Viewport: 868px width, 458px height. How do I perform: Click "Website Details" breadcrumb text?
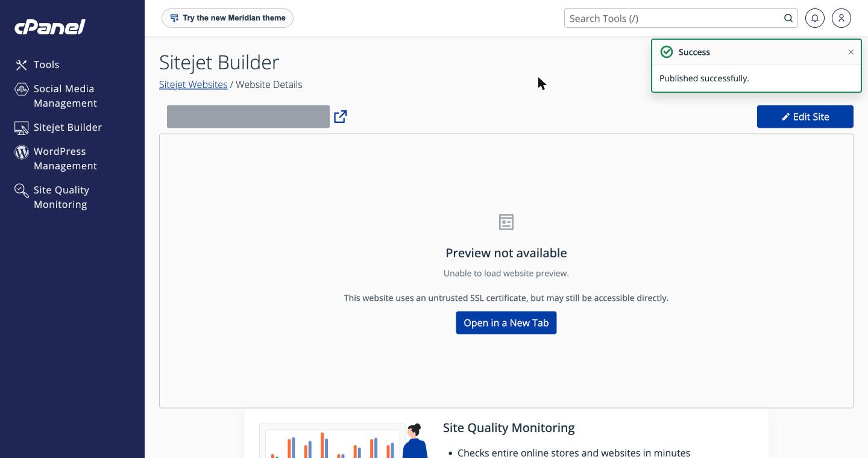tap(269, 84)
